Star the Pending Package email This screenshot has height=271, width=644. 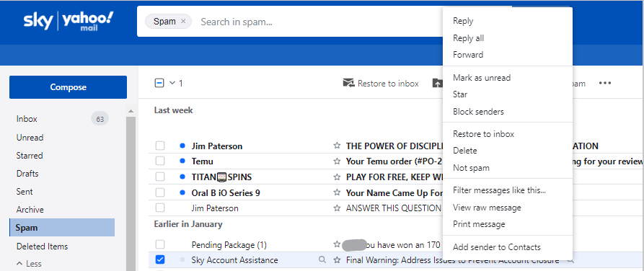coord(337,245)
